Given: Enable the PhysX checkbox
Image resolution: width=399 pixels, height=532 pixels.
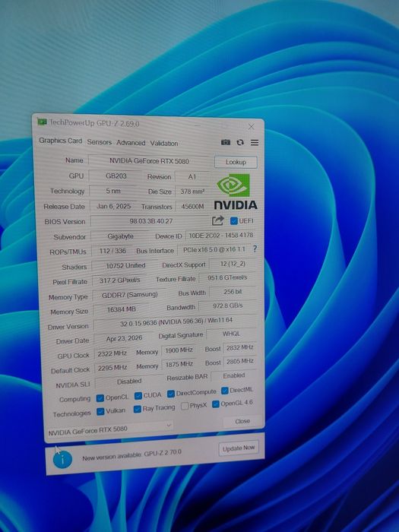Looking at the screenshot, I should tap(185, 406).
